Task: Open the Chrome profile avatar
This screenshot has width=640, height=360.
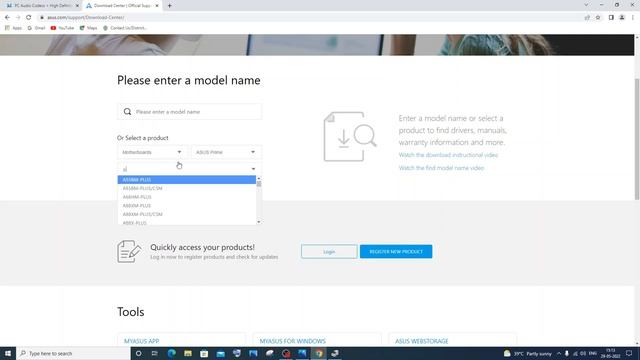Action: pyautogui.click(x=622, y=18)
